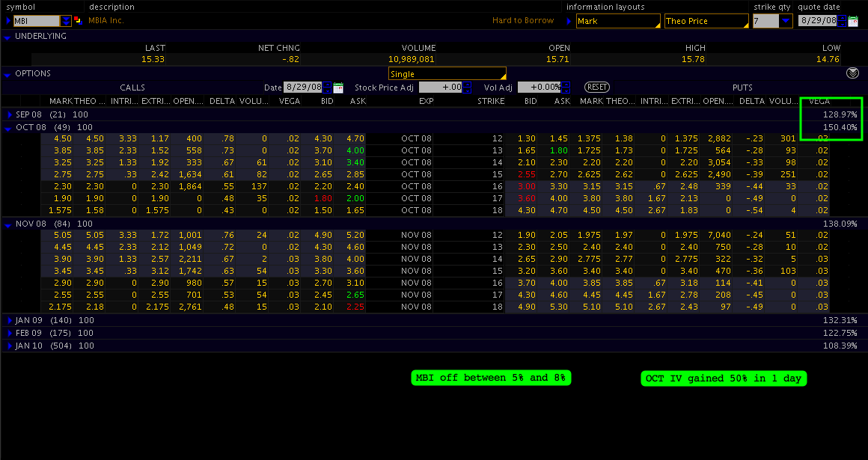
Task: Click the Stock Price Adj stepper arrows
Action: click(468, 88)
